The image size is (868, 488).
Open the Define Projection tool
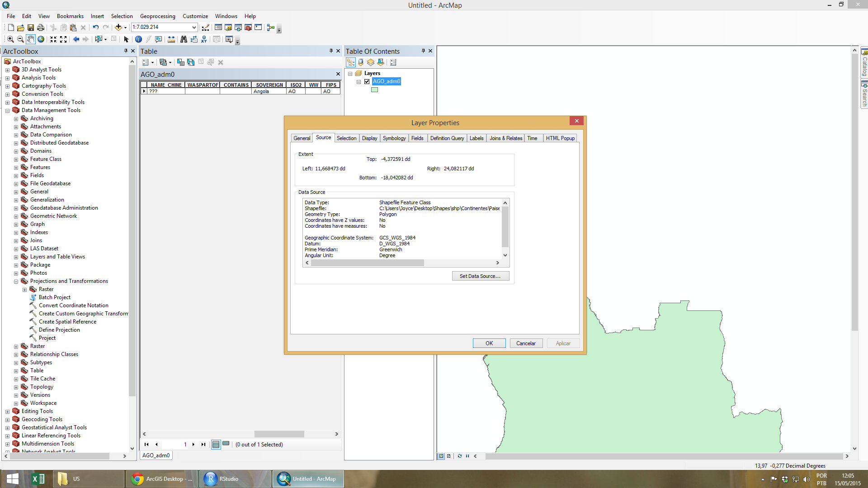pos(59,330)
